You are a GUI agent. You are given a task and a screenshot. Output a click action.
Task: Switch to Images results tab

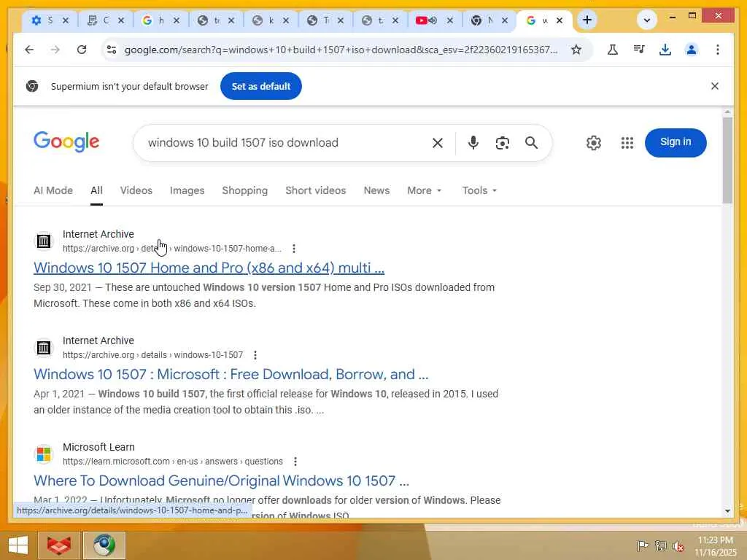[x=187, y=190]
